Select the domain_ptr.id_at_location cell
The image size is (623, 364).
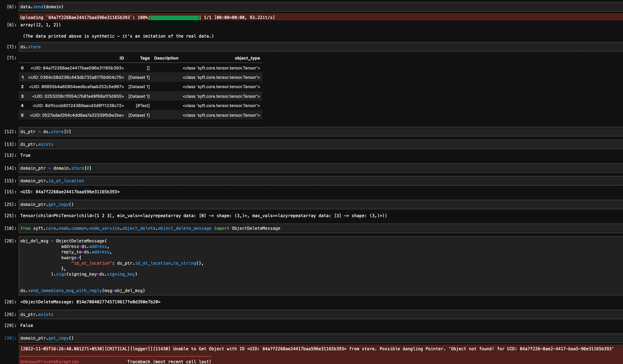coord(52,181)
